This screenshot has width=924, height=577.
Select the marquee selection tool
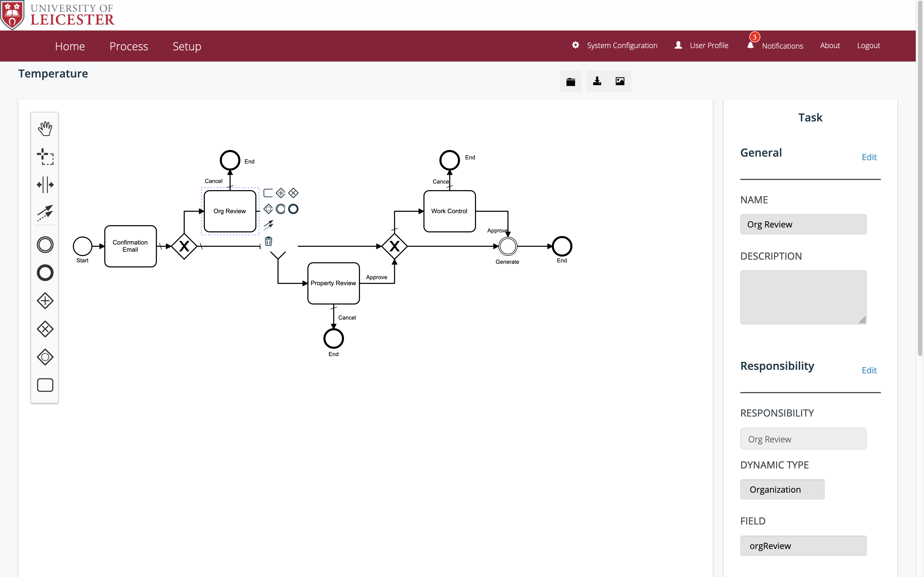pyautogui.click(x=45, y=157)
